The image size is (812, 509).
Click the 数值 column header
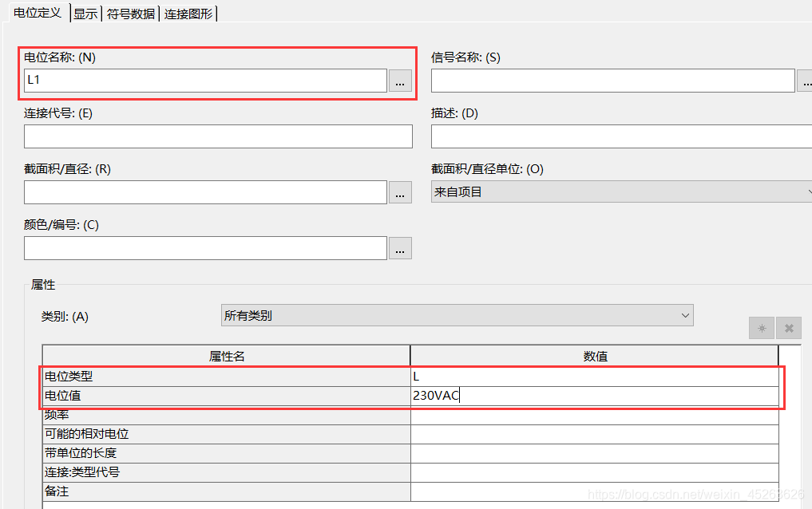click(x=595, y=357)
